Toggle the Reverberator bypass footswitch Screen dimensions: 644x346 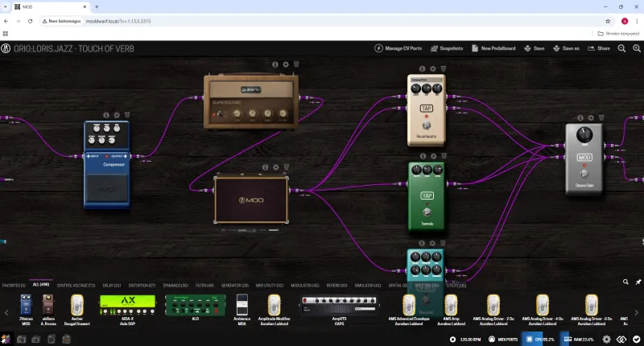coord(427,124)
